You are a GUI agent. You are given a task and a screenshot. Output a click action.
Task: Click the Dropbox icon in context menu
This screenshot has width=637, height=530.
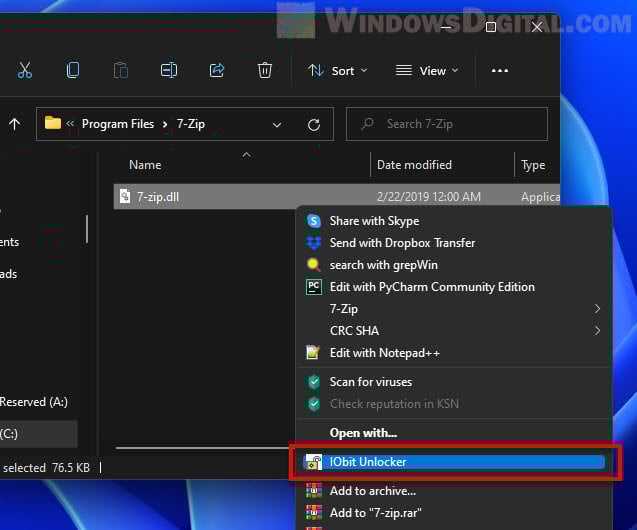tap(314, 243)
